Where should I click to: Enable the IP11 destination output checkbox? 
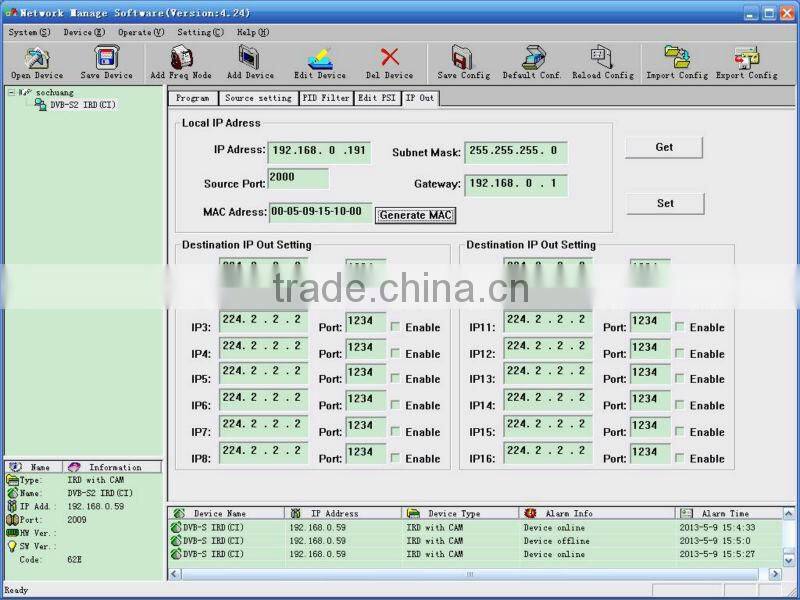(x=677, y=327)
